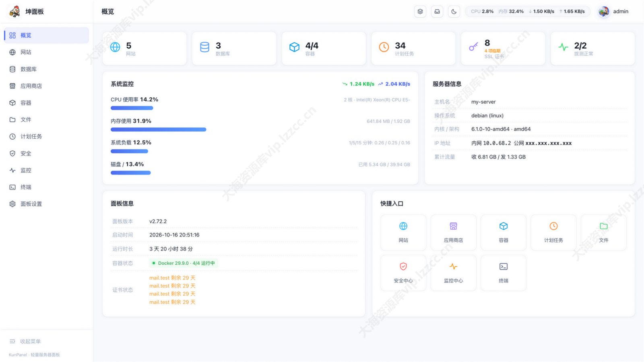Click the 容器 sidebar cube icon
The image size is (644, 362).
coord(12,103)
